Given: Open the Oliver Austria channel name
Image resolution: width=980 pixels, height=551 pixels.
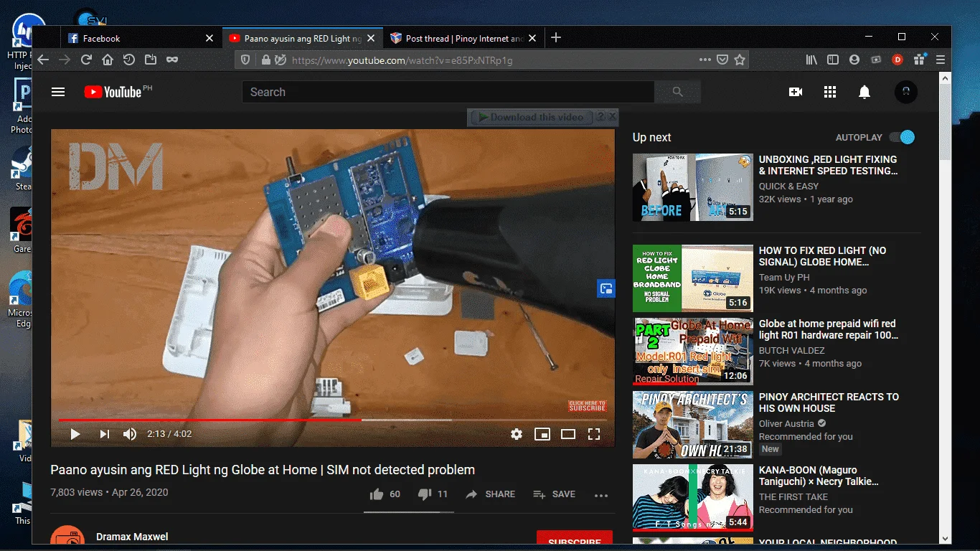Looking at the screenshot, I should pos(786,423).
